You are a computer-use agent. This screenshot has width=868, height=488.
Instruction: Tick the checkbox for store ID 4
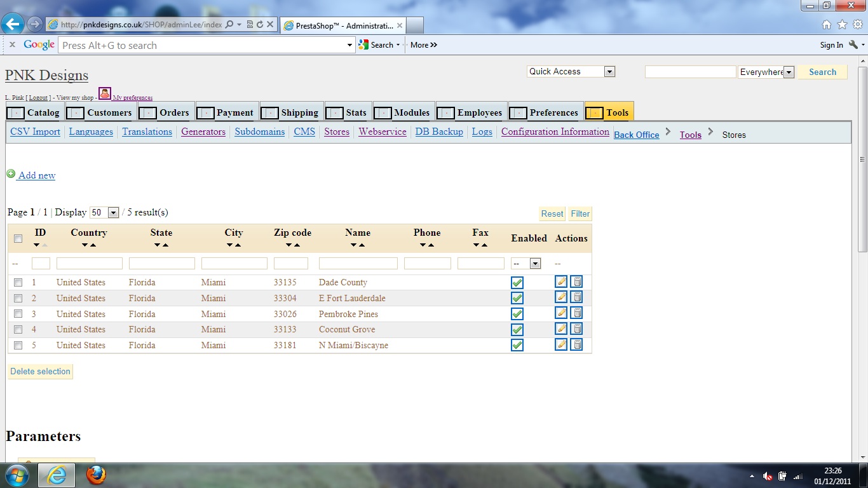click(18, 329)
